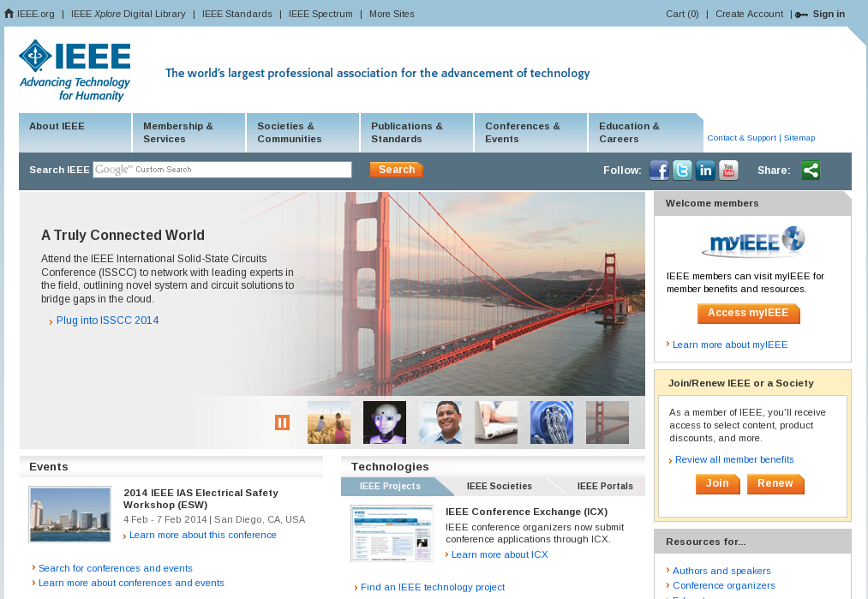Open Publications & Standards menu
Screen dimensions: 868x599
point(417,133)
